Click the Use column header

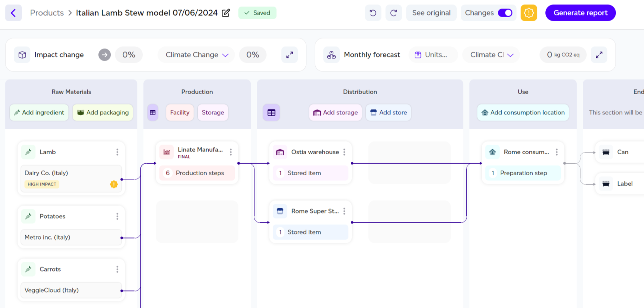coord(523,92)
